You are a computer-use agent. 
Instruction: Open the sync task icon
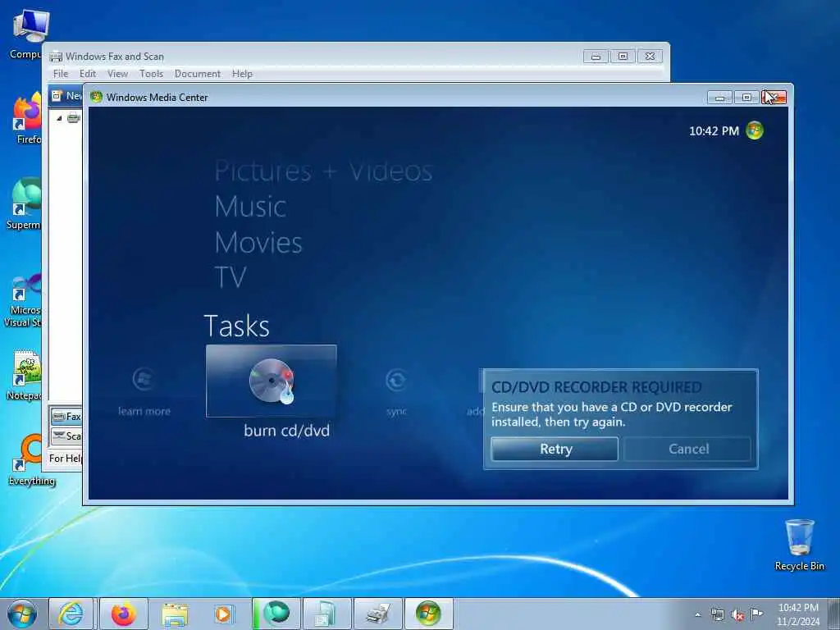click(x=396, y=381)
